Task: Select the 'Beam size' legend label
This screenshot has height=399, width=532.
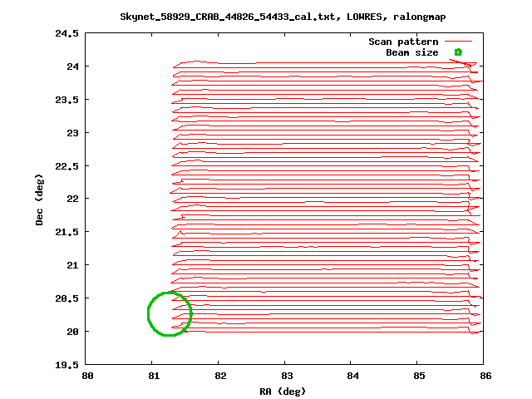Action: 411,52
